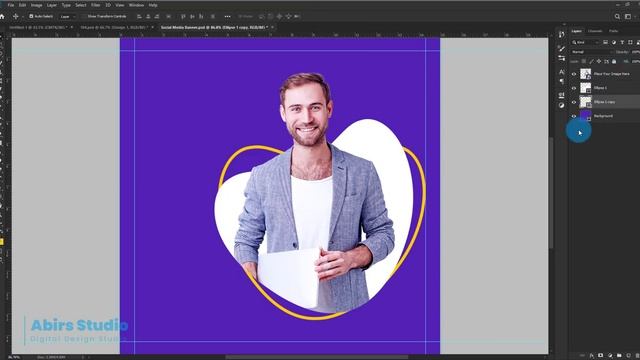Toggle lock image pixels brush icon

click(591, 61)
